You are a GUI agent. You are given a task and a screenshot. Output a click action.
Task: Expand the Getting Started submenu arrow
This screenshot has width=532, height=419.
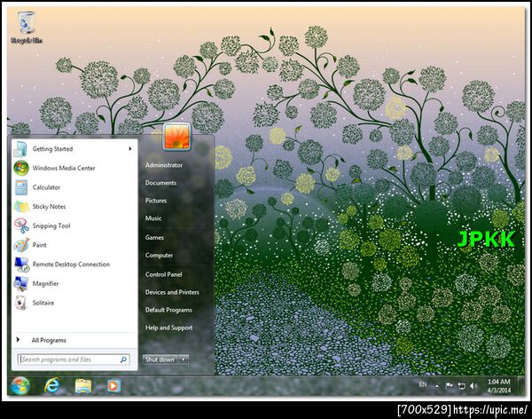point(130,149)
